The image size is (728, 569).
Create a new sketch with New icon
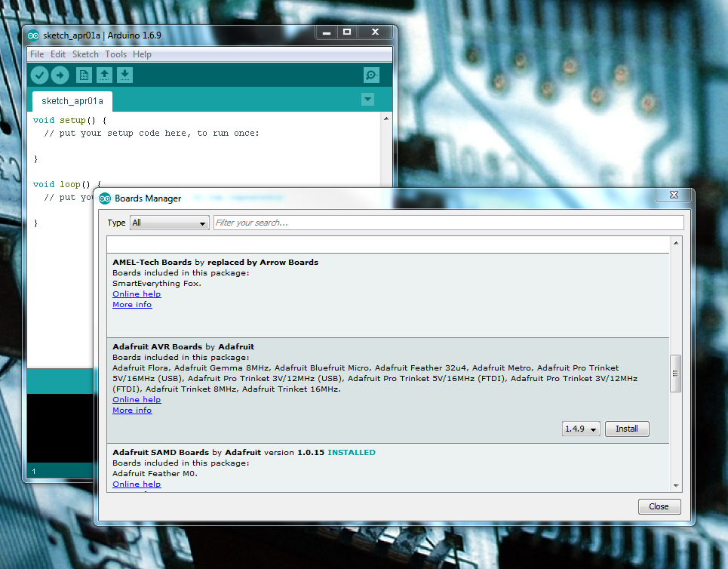click(84, 75)
